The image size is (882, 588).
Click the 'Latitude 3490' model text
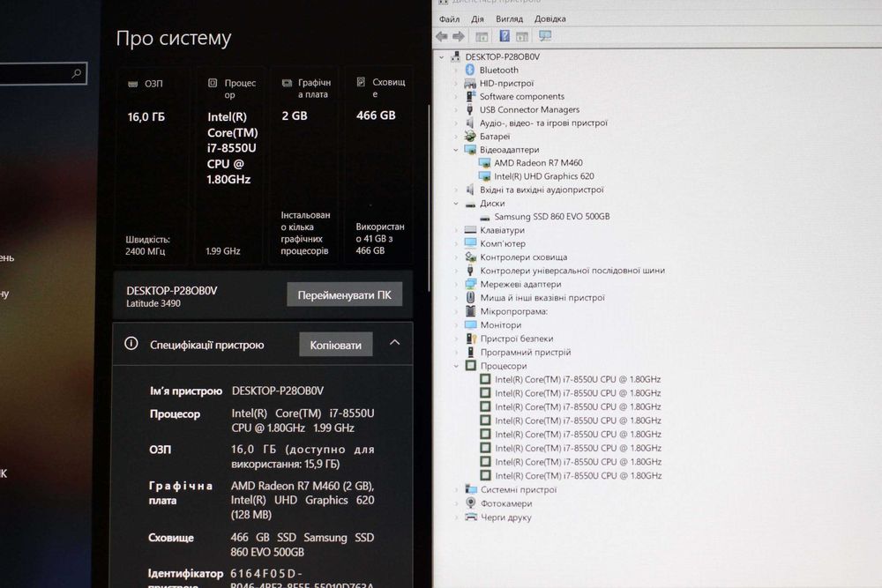(153, 303)
